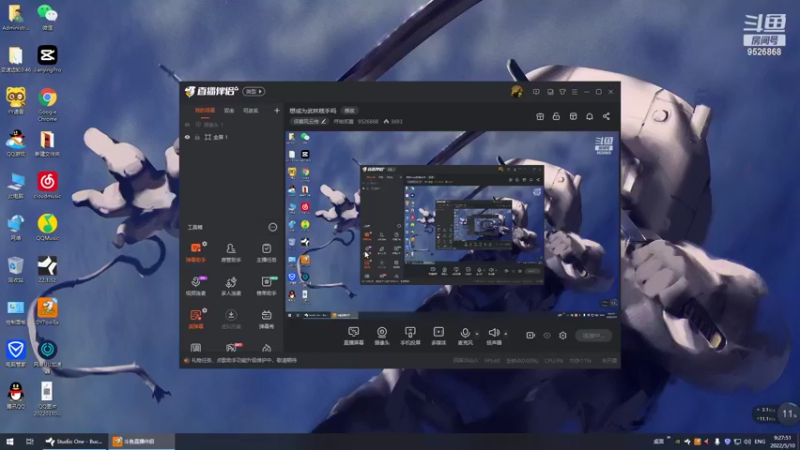Image resolution: width=800 pixels, height=450 pixels.
Task: Open the layout box icon above preview
Action: click(x=573, y=116)
